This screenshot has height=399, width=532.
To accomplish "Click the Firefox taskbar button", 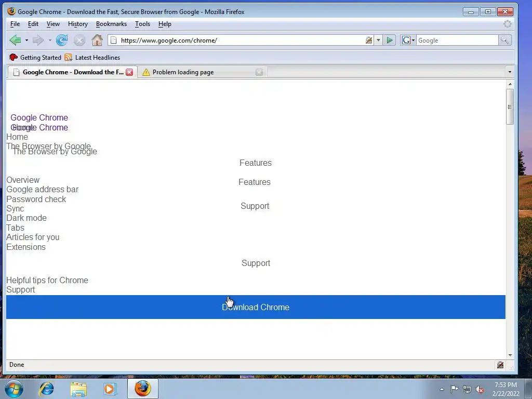I will 143,389.
